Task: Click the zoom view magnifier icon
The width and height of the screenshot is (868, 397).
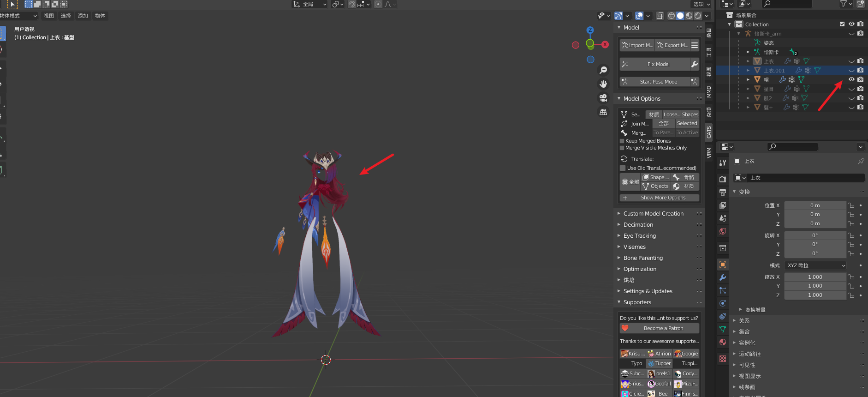Action: tap(603, 70)
